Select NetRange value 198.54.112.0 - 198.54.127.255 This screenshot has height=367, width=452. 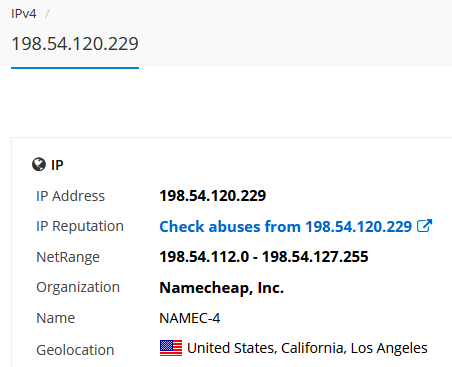pos(264,257)
